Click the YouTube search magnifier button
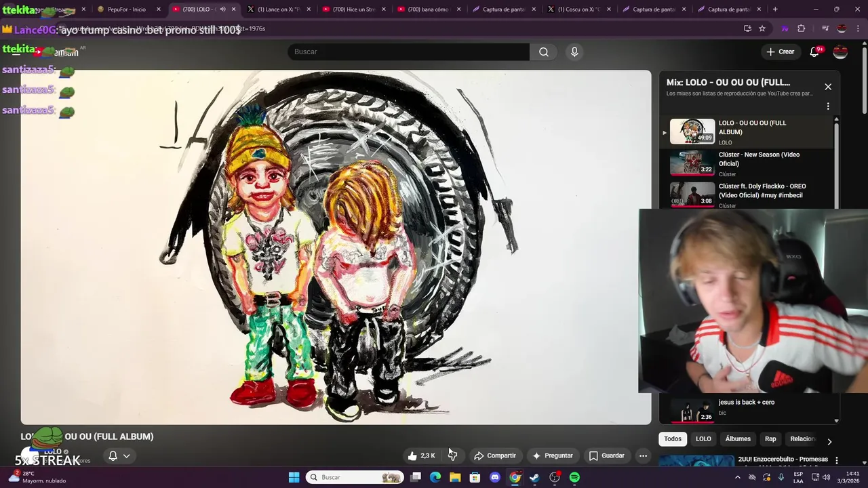868x488 pixels. click(x=544, y=52)
